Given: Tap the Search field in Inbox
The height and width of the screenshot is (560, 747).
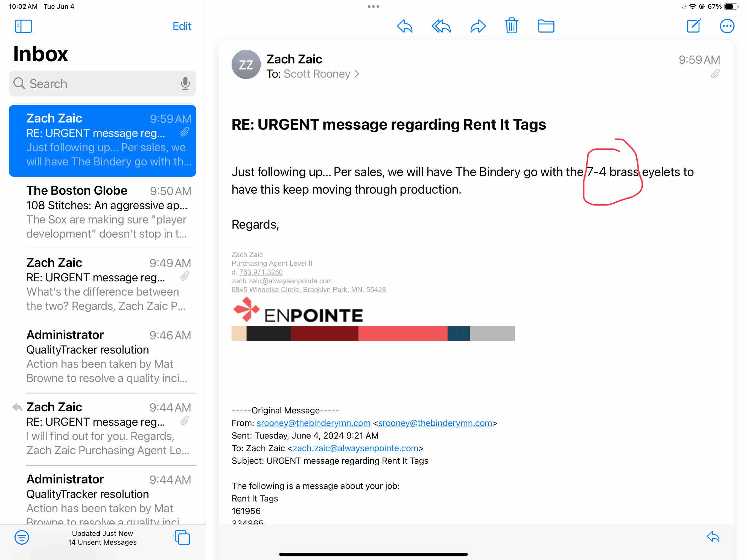Looking at the screenshot, I should (98, 83).
